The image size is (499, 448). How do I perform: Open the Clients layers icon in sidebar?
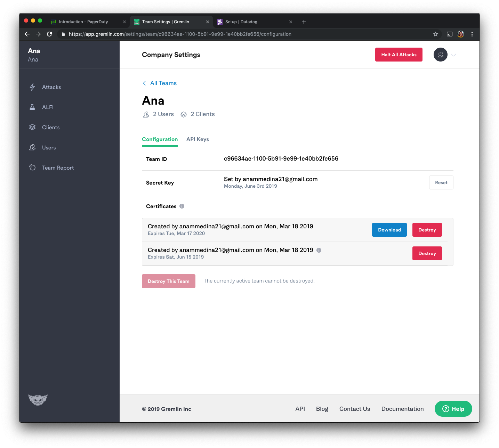tap(32, 127)
